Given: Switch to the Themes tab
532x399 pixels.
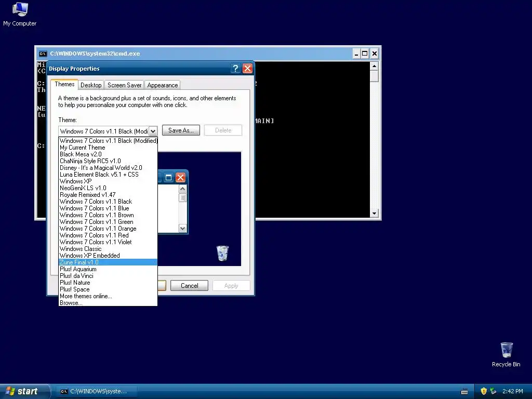Looking at the screenshot, I should pos(64,84).
